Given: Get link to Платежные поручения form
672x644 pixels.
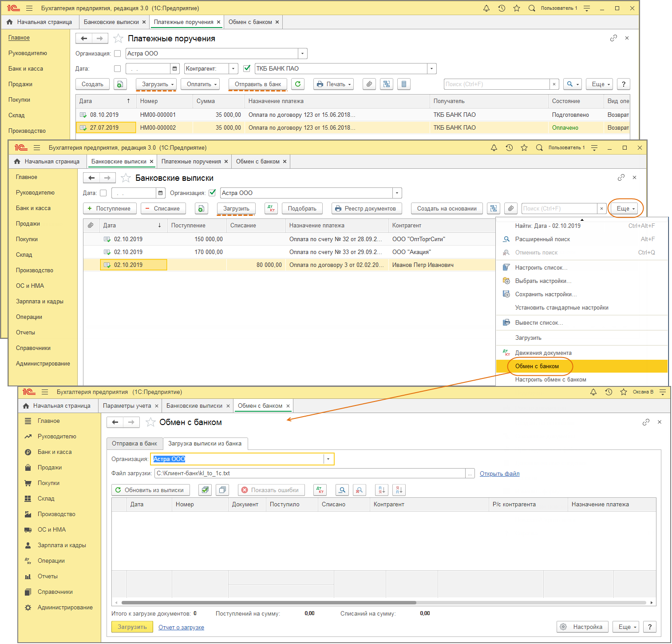Looking at the screenshot, I should tap(613, 38).
